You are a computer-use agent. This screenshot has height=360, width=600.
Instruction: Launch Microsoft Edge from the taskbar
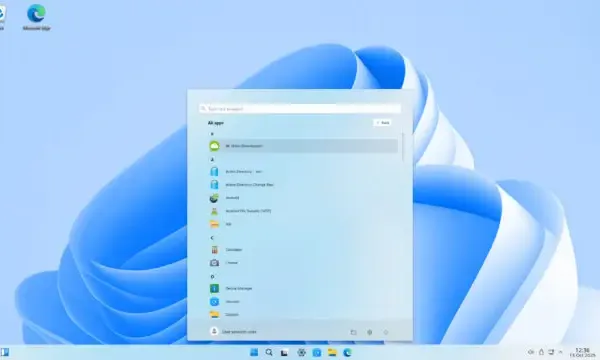(347, 352)
